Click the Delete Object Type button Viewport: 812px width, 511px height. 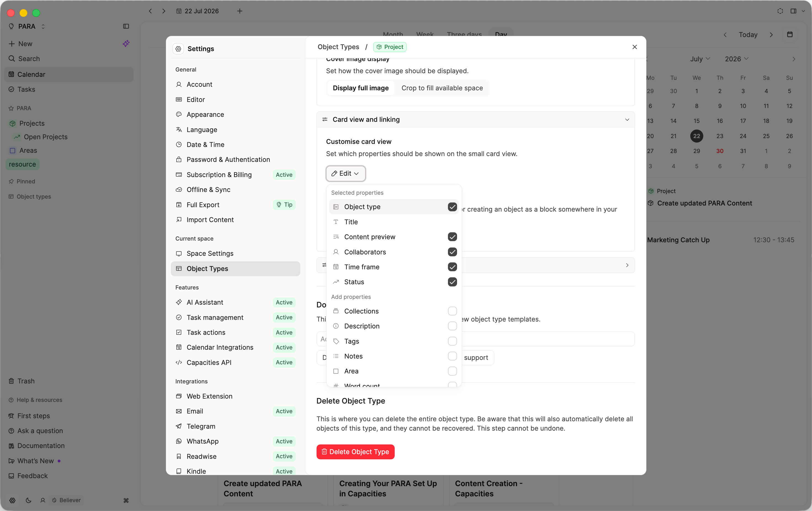(x=355, y=452)
